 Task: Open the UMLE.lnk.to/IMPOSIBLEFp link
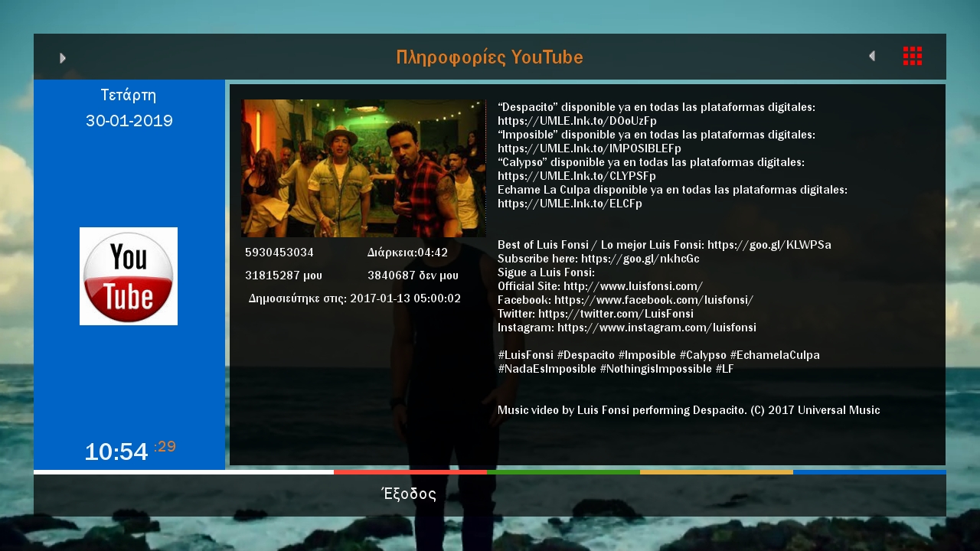590,148
